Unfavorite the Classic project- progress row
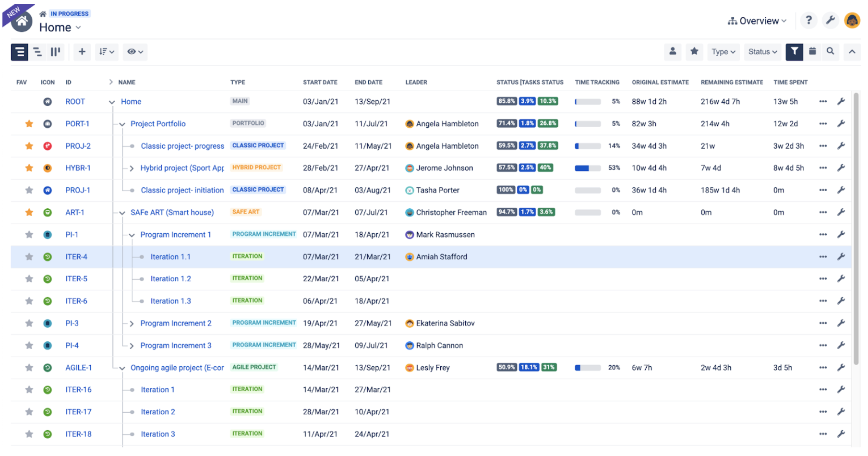Viewport: 868px width, 456px height. tap(29, 146)
